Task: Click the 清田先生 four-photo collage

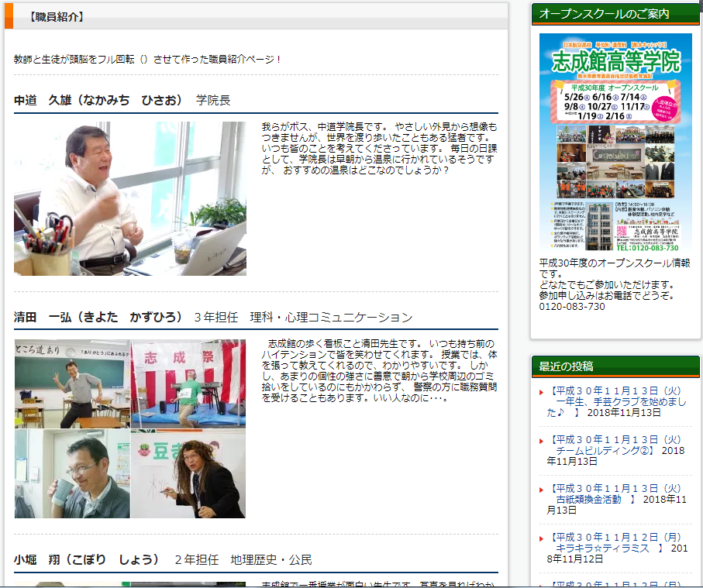Action: tap(130, 428)
